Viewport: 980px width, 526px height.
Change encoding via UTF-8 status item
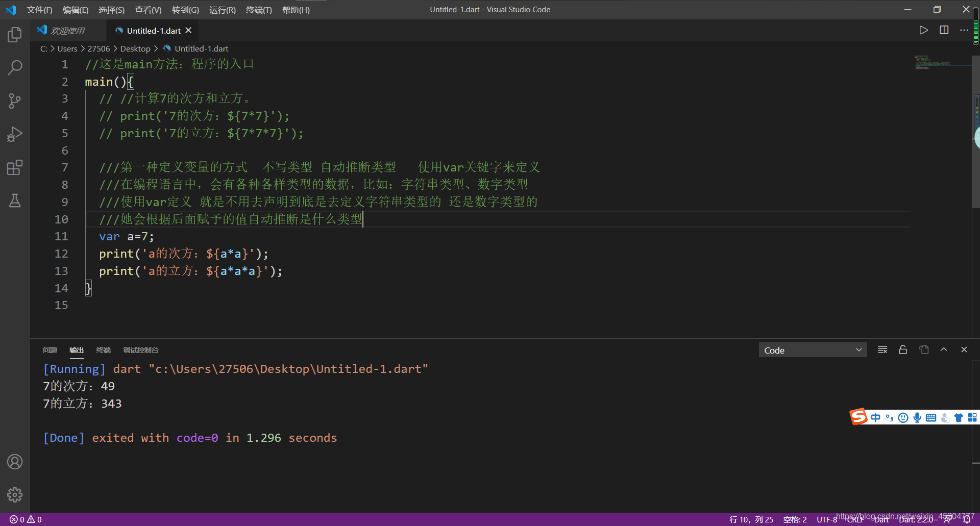(x=827, y=519)
